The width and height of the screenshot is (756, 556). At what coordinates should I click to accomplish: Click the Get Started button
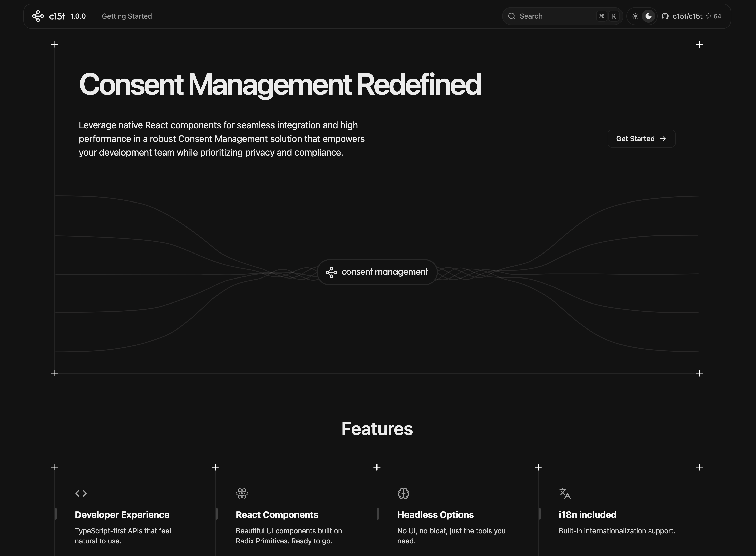pos(641,139)
